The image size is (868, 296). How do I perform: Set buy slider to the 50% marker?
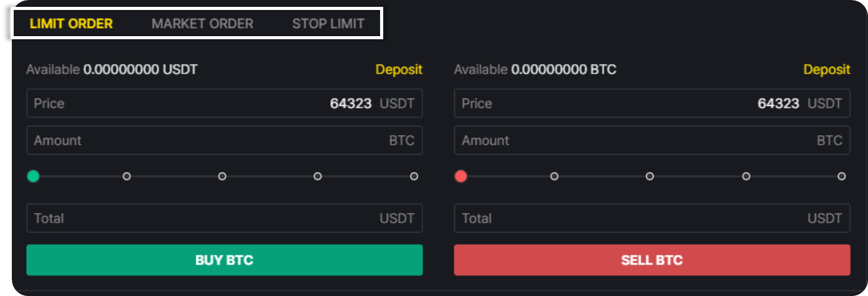pyautogui.click(x=222, y=176)
